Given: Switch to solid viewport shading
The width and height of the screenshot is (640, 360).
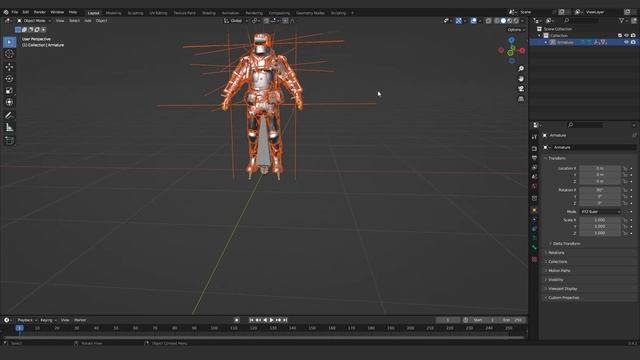Looking at the screenshot, I should [x=503, y=21].
